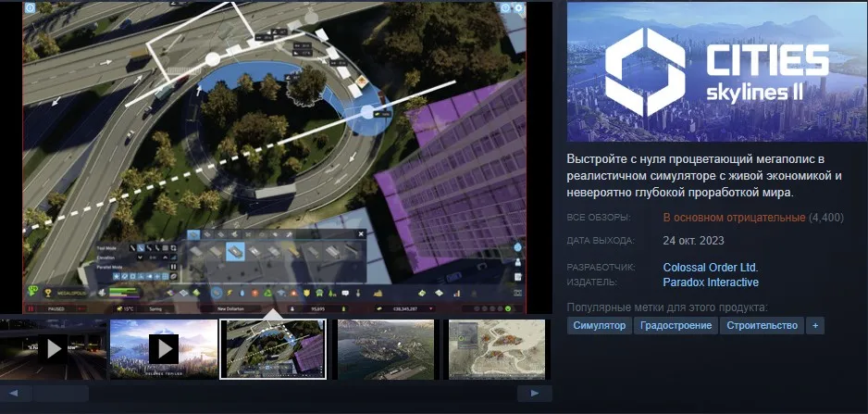This screenshot has height=414, width=868.
Task: Open the Colossal Order Ltd. developer link
Action: click(711, 267)
